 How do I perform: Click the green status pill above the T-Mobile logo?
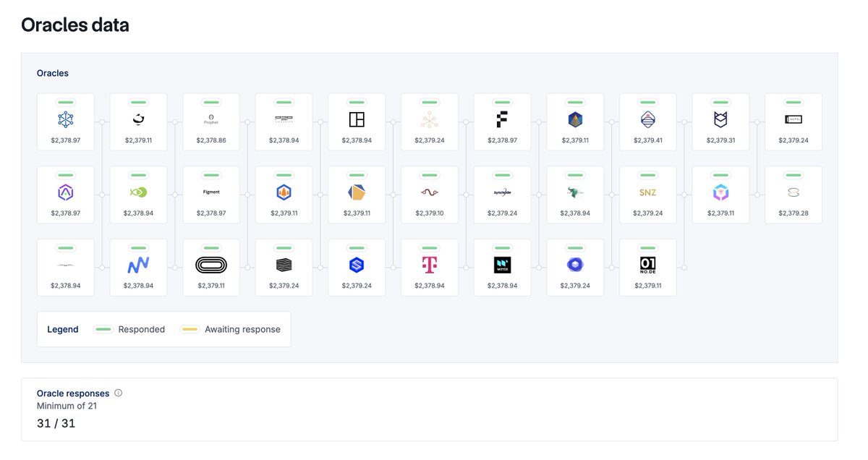(429, 248)
